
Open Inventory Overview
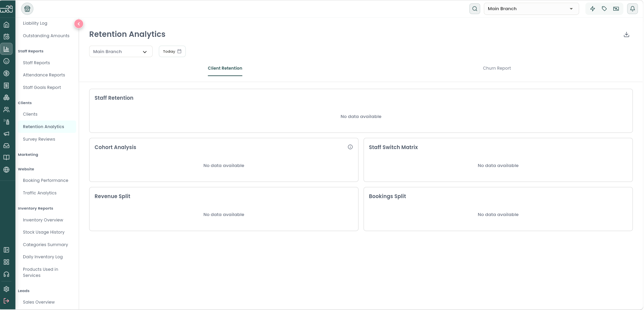coord(43,220)
